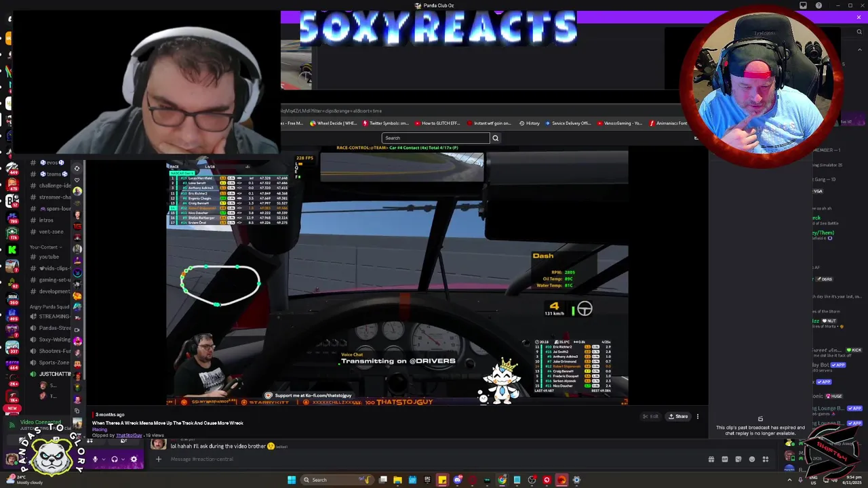Open the Twitter Symbols bookmark
The height and width of the screenshot is (488, 868).
pos(386,123)
